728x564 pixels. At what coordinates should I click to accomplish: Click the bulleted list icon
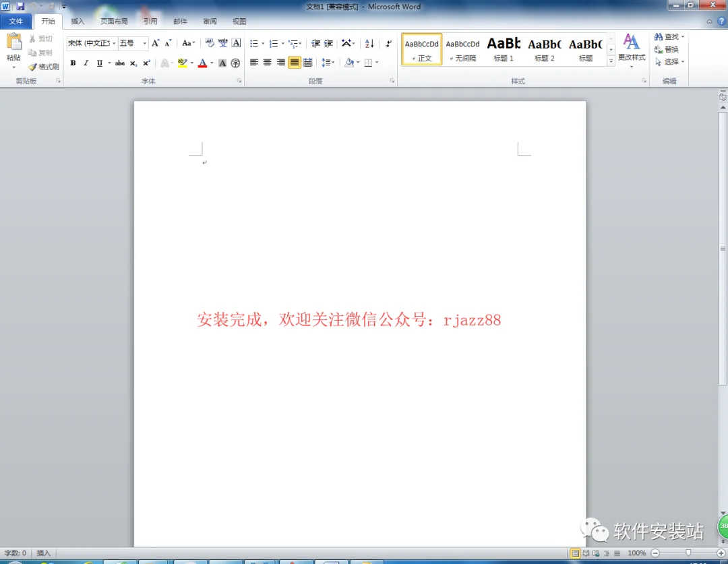click(x=254, y=44)
